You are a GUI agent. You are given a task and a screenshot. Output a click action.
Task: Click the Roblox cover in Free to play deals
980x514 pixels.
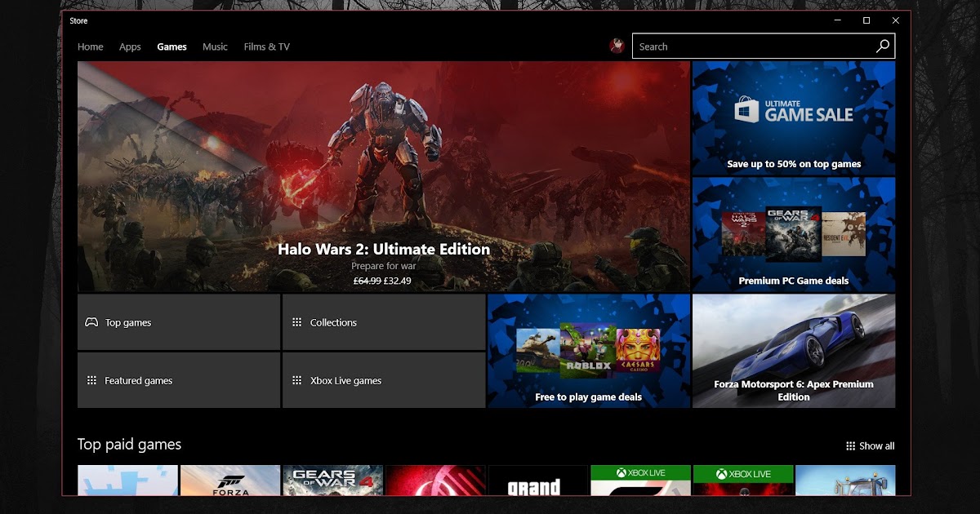[588, 351]
